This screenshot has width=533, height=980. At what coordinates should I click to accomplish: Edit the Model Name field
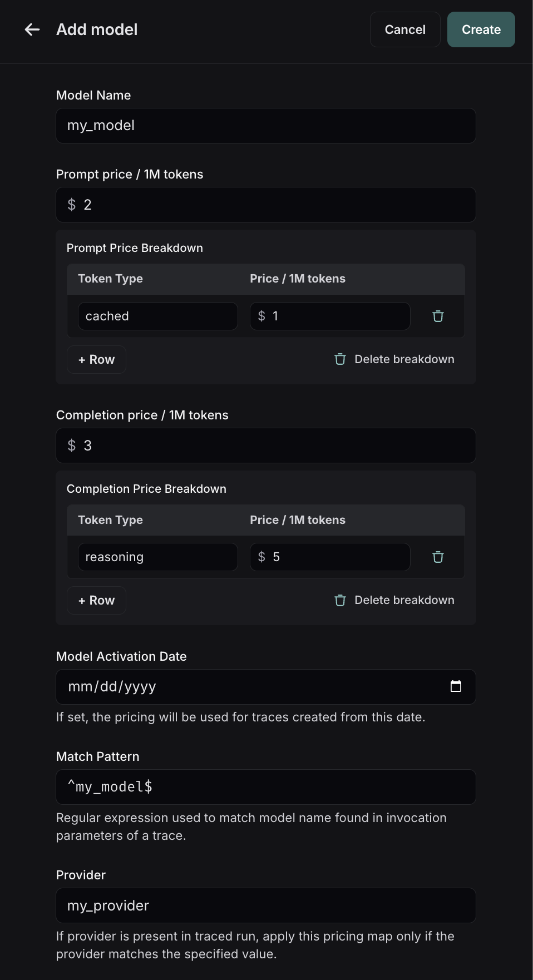coord(265,126)
